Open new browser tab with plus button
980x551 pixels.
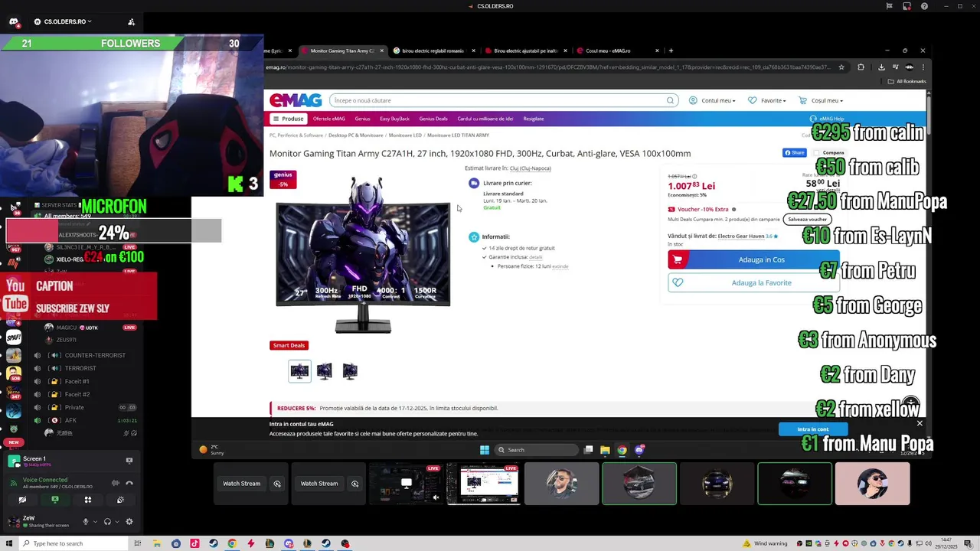click(x=671, y=51)
